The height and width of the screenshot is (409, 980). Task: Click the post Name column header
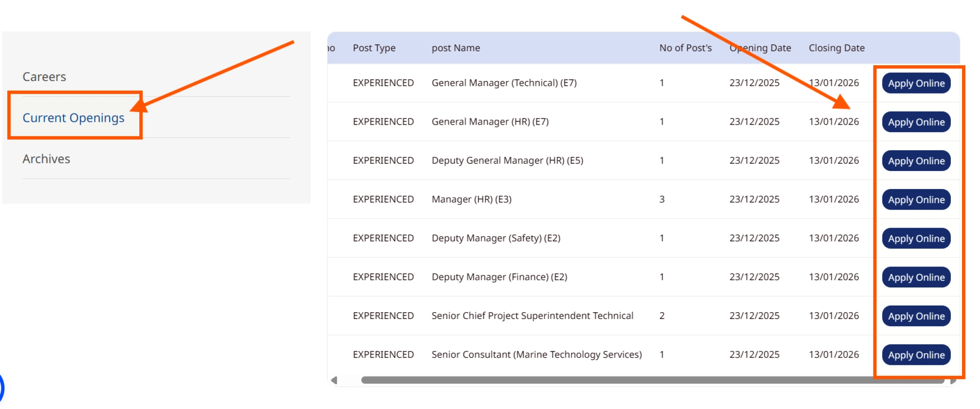tap(455, 48)
